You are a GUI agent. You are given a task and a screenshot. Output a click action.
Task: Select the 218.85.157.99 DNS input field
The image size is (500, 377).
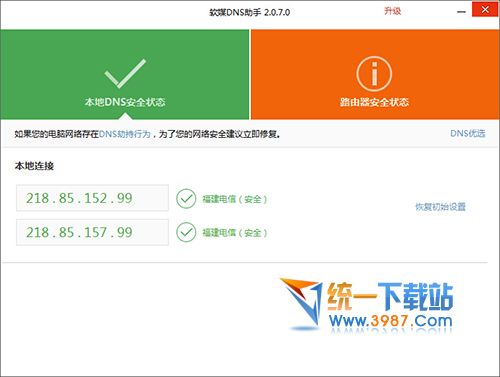(x=92, y=232)
